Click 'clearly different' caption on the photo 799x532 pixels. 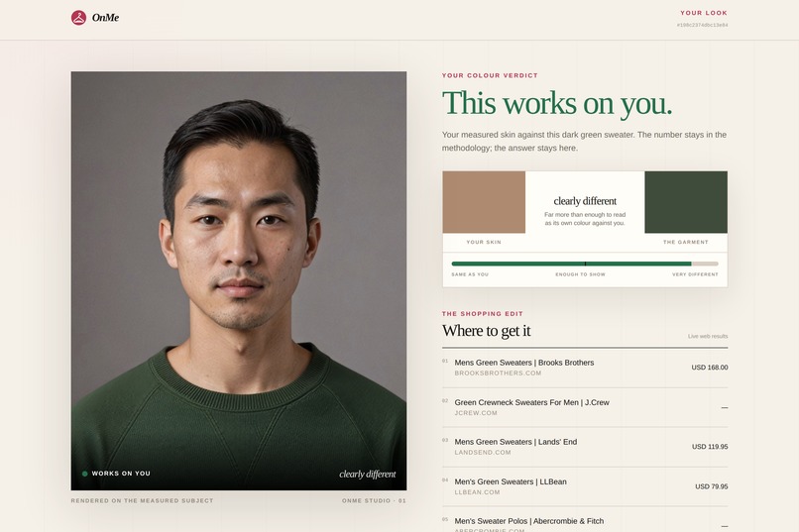(x=368, y=474)
